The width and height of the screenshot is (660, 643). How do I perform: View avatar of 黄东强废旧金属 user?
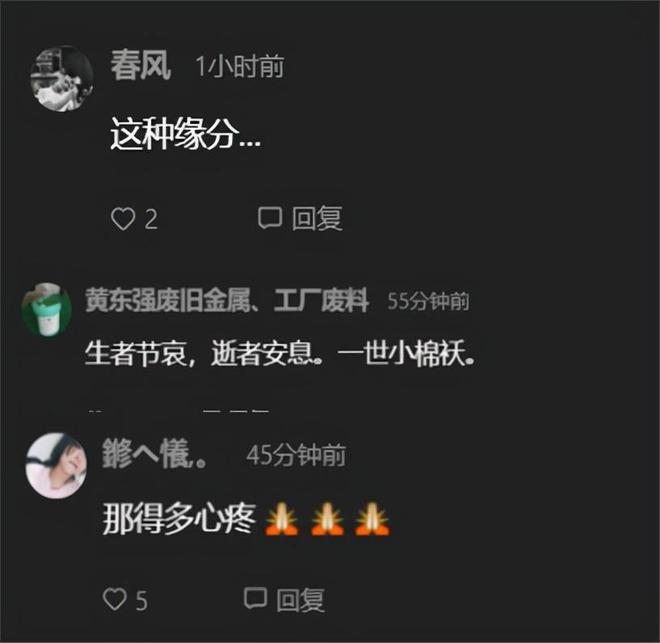coord(46,310)
